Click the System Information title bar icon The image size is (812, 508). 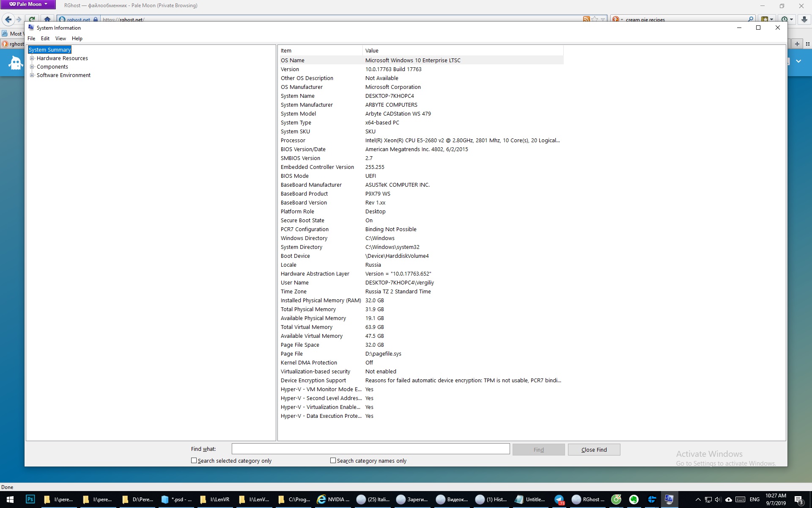pos(31,28)
